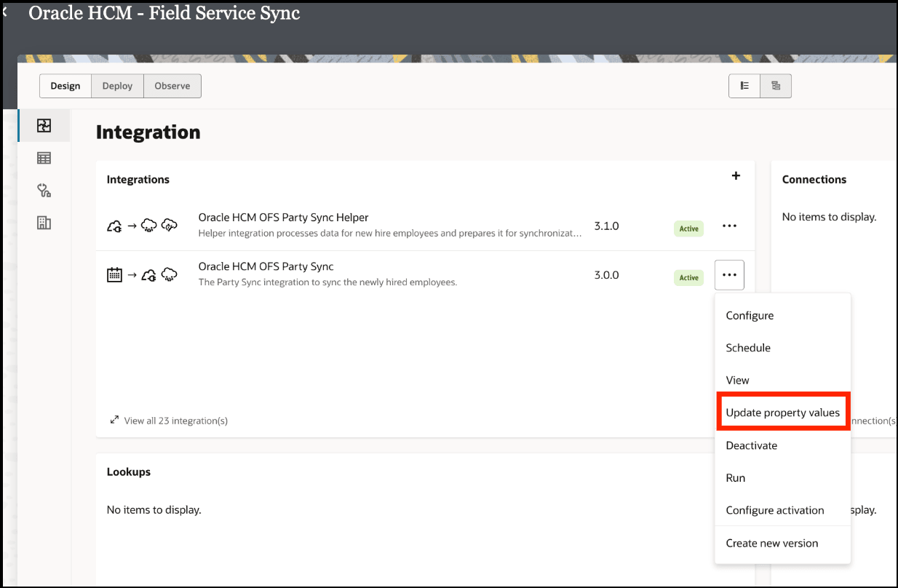This screenshot has height=588, width=898.
Task: Click No items to display under Connections
Action: pyautogui.click(x=830, y=217)
